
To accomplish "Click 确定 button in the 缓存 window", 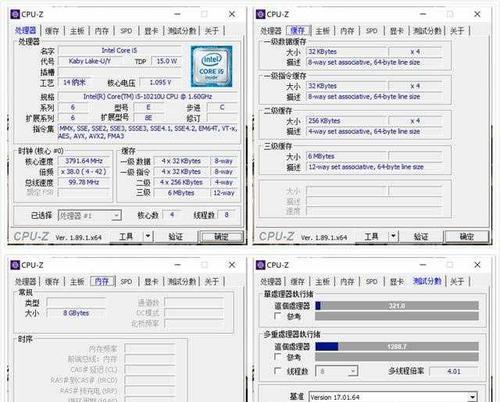I will coord(466,237).
